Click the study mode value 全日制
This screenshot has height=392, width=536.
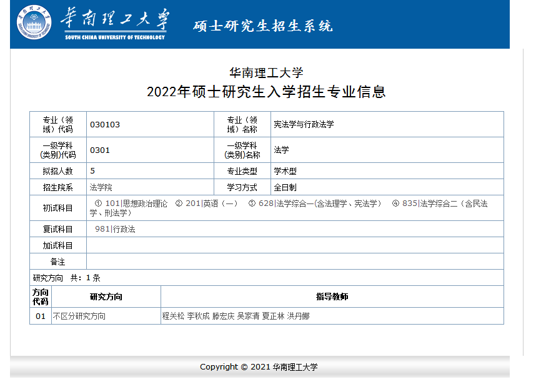pos(285,187)
